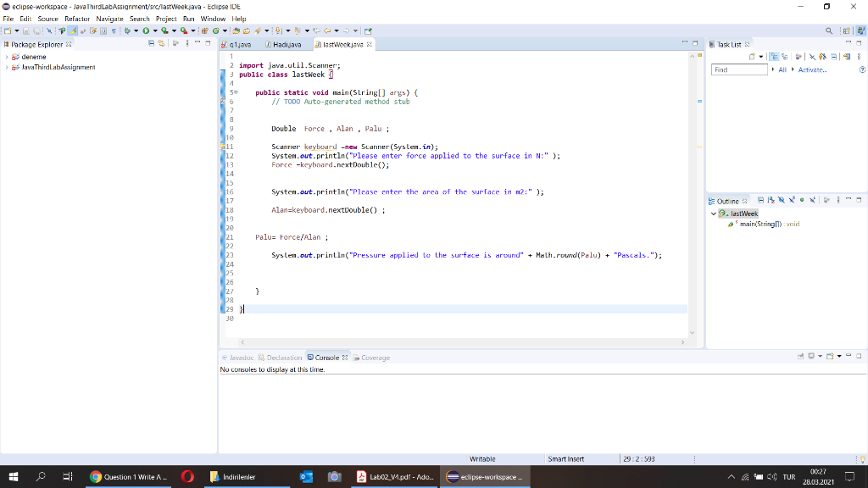Open the Javadoc view tab
Screen dimensions: 868x488
[238, 358]
